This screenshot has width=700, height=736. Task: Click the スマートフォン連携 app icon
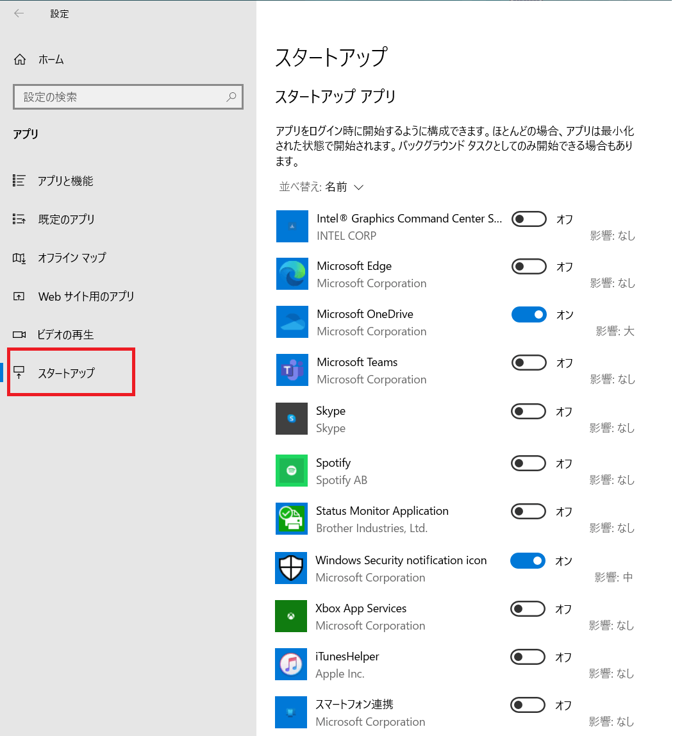292,712
